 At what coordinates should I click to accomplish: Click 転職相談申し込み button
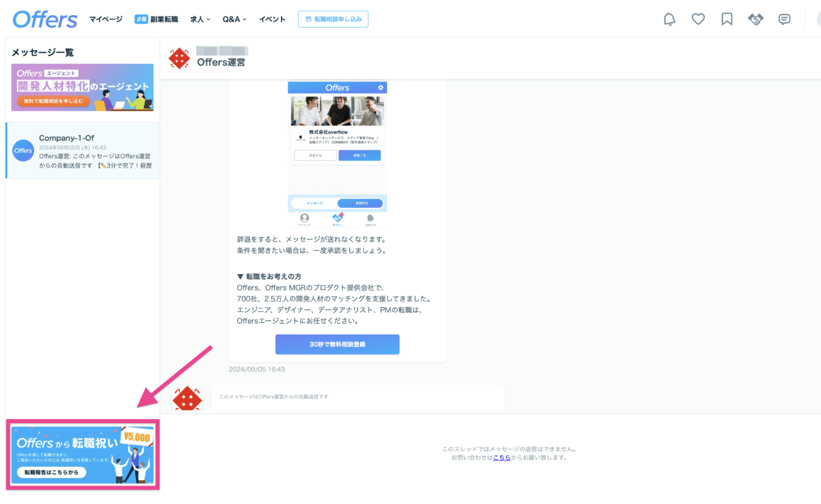333,19
